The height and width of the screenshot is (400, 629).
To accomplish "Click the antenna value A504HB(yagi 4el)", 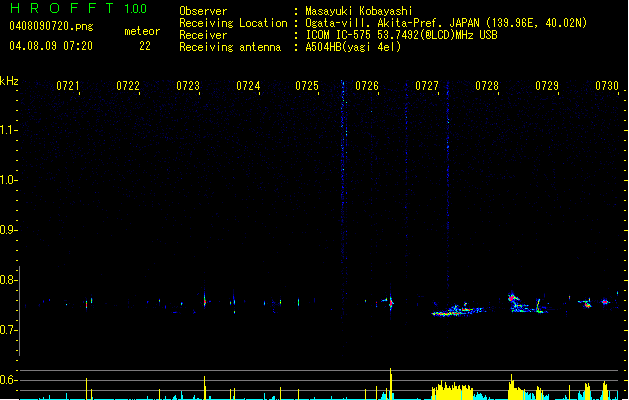I will click(353, 47).
